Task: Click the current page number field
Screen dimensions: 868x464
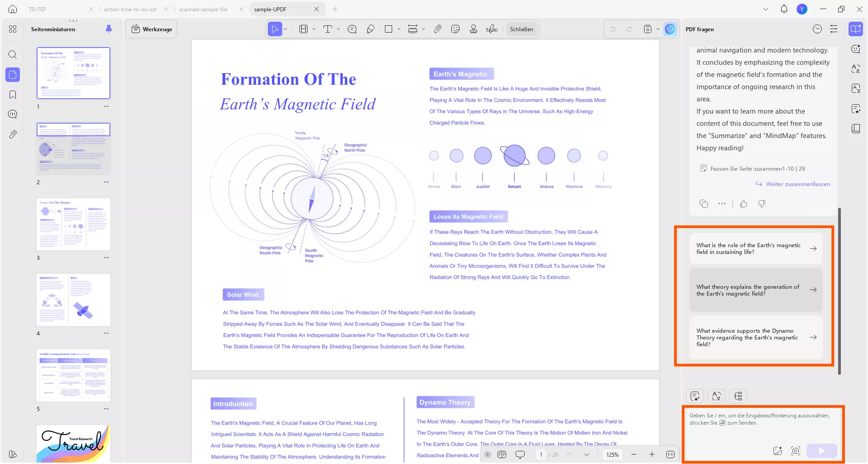Action: (x=541, y=454)
